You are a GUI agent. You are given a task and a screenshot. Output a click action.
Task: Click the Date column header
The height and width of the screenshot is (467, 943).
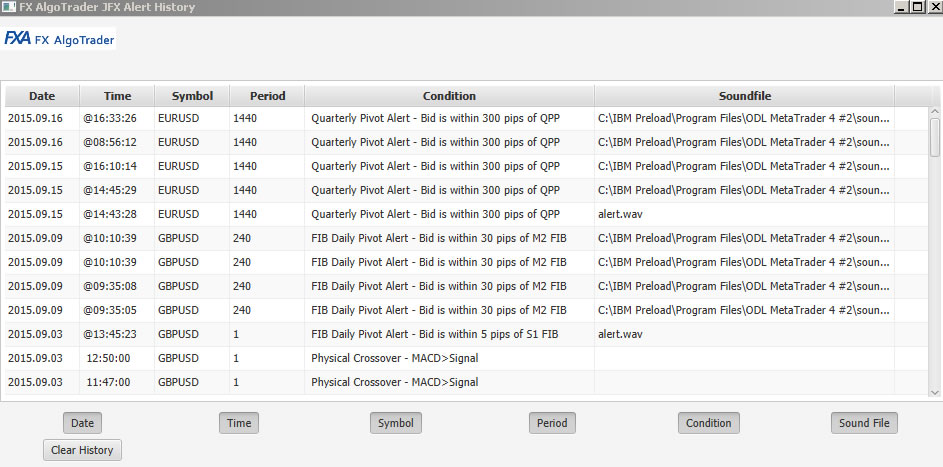pos(42,96)
